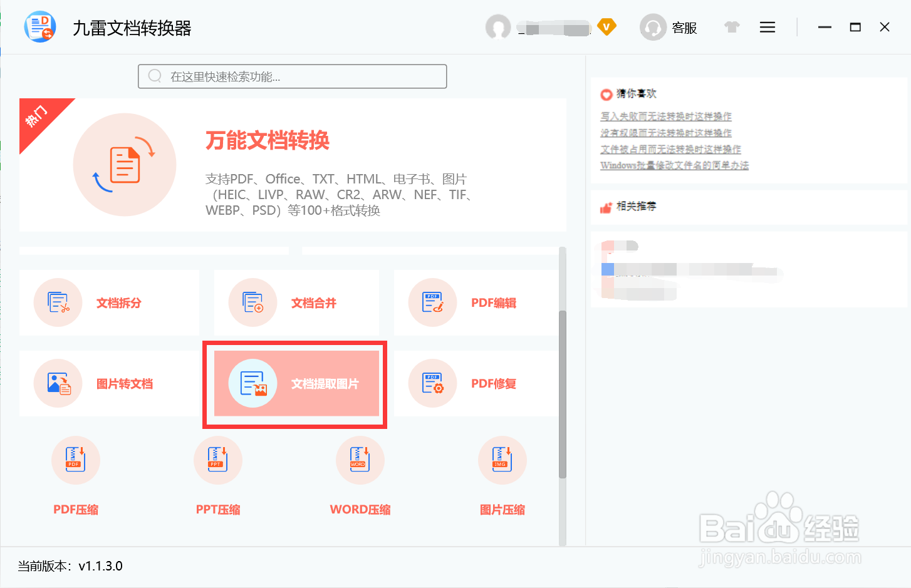911x588 pixels.
Task: Open the skin (shirt) theme icon
Action: 732,27
